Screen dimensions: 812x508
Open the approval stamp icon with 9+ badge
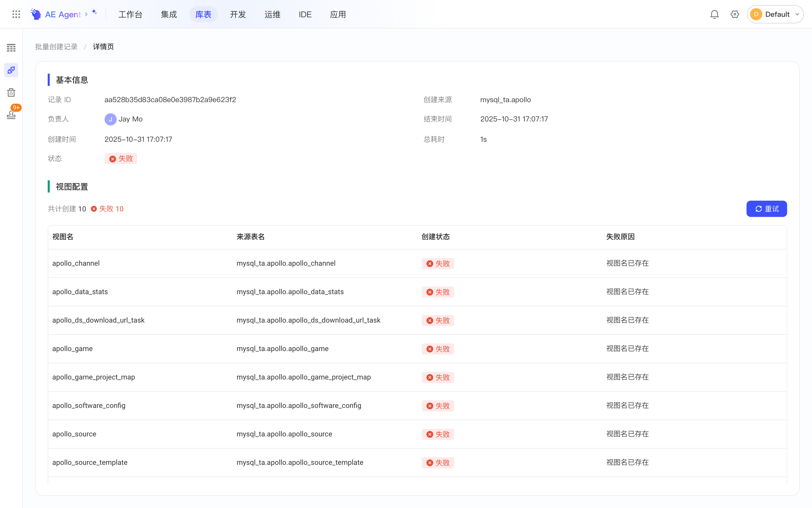(11, 114)
